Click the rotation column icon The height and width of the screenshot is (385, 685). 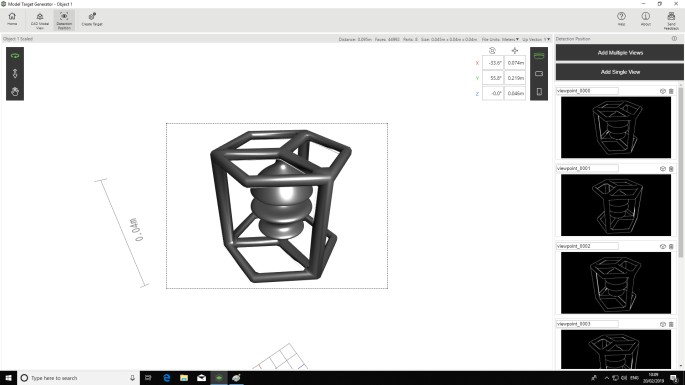[492, 51]
